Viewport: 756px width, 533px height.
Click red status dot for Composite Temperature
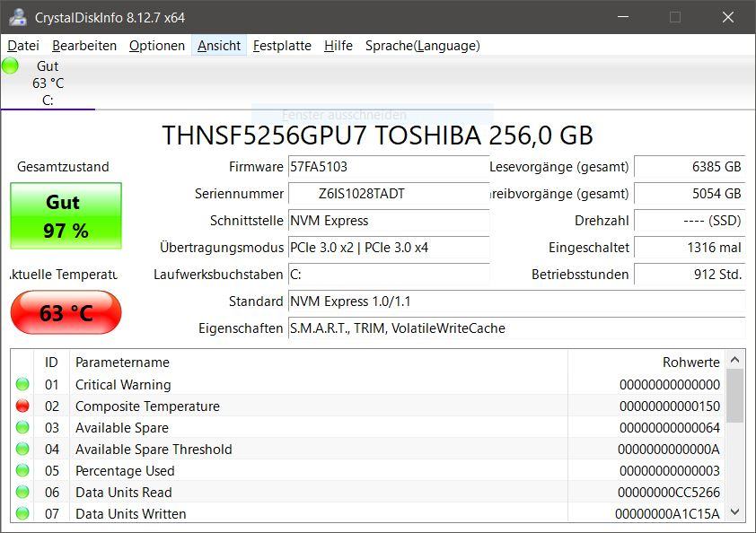pos(22,406)
